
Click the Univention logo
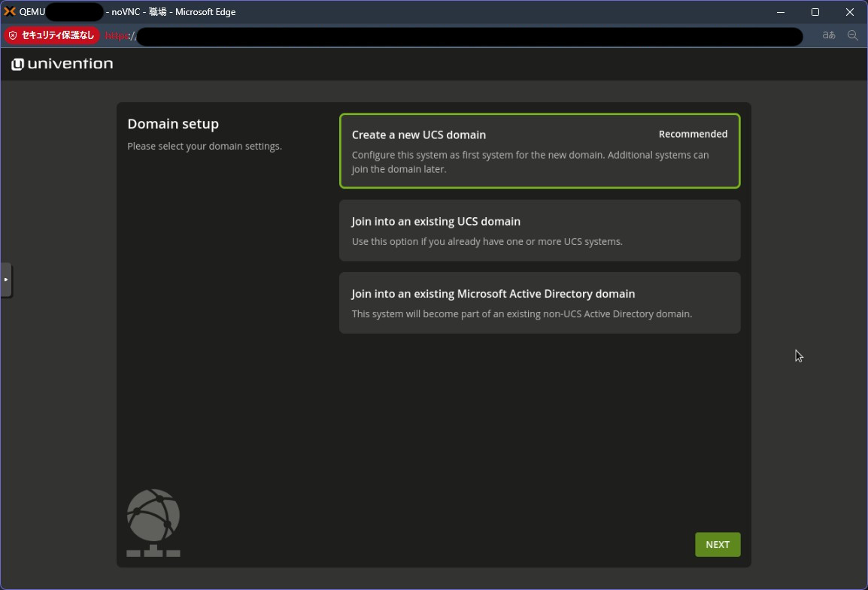(x=62, y=64)
